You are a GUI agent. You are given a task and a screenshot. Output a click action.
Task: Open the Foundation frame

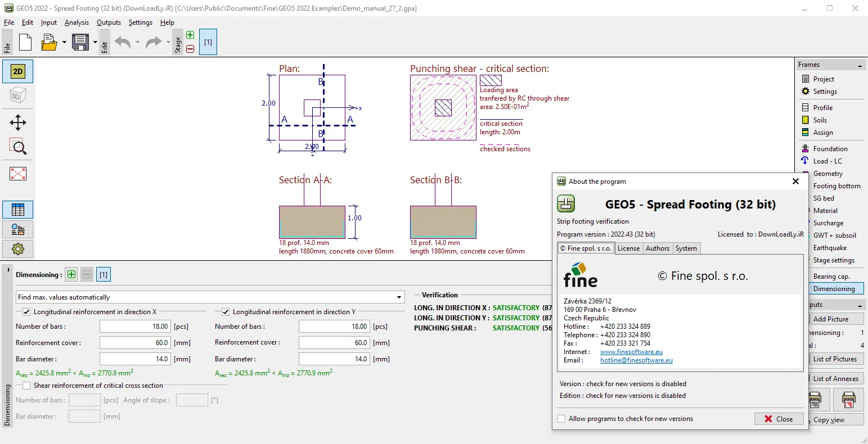pos(830,149)
